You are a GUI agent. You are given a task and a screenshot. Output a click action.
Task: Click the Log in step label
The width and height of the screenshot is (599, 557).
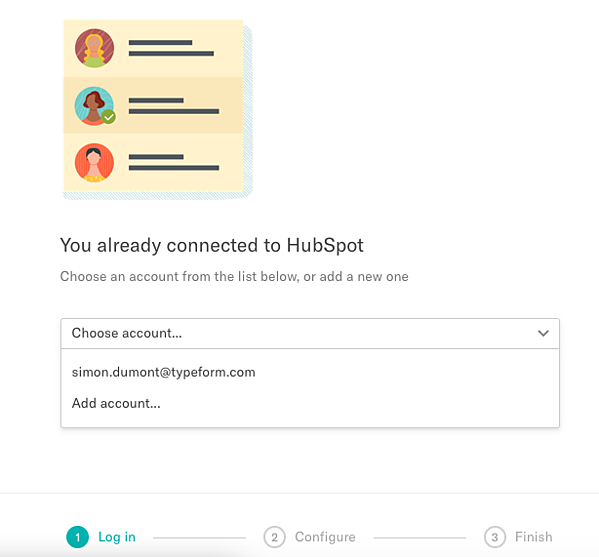click(117, 537)
